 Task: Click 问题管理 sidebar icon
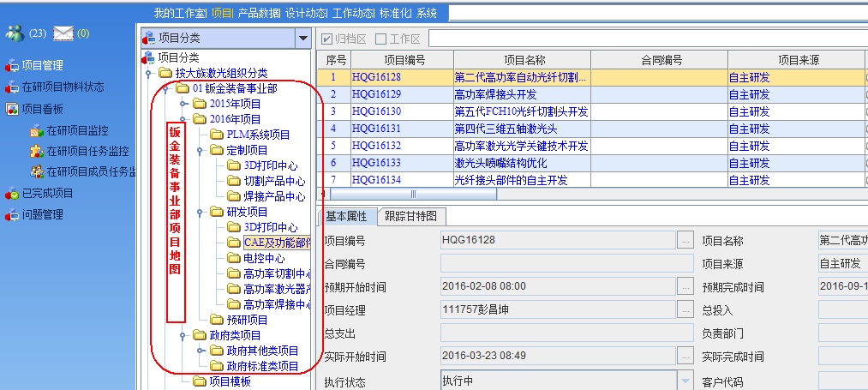coord(12,215)
